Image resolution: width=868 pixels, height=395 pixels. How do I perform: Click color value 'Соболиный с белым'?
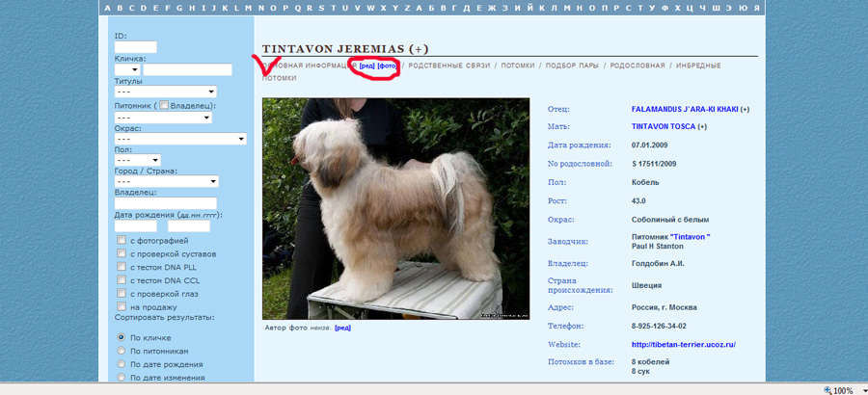(670, 220)
